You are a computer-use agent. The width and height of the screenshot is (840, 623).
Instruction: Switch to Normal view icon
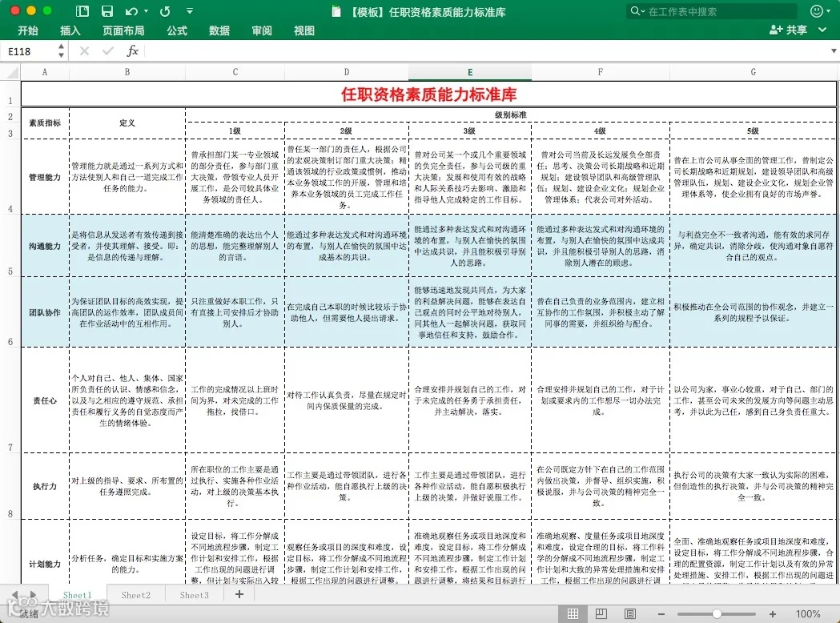coord(573,614)
